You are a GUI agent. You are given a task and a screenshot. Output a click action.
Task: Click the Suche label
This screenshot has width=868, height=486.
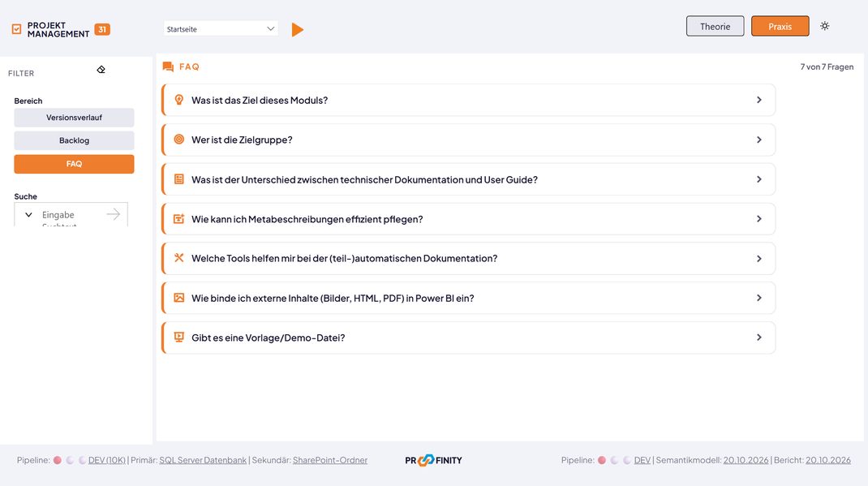click(x=25, y=196)
